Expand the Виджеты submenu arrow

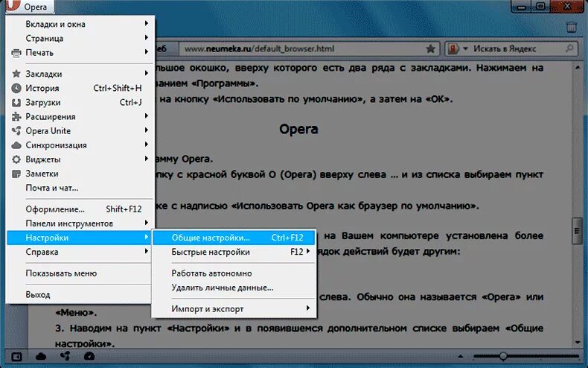[146, 159]
